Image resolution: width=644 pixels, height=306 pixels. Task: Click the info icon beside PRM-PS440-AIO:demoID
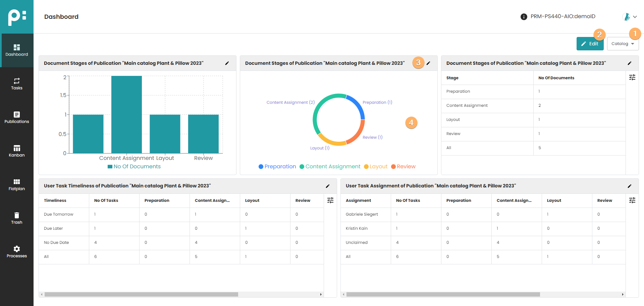[524, 16]
